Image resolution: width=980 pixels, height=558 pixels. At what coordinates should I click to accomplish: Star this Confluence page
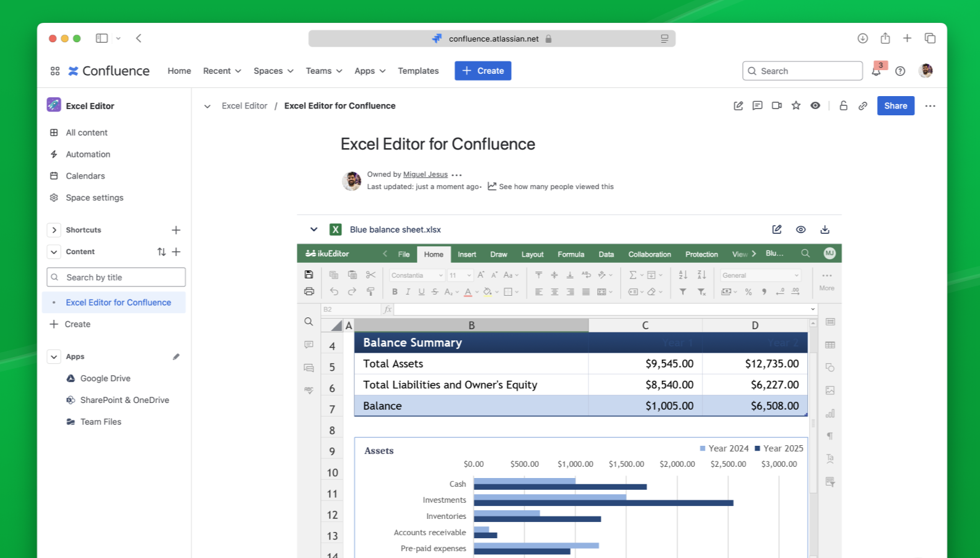(x=796, y=106)
